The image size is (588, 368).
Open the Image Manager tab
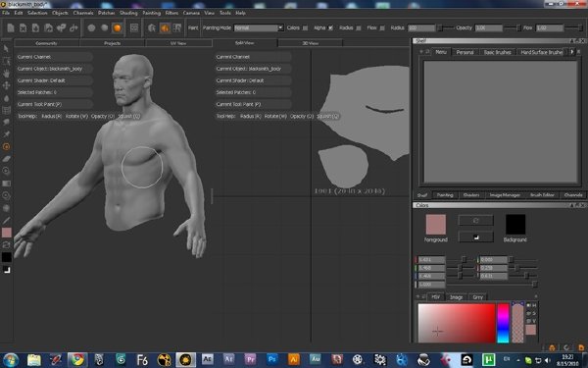click(505, 195)
